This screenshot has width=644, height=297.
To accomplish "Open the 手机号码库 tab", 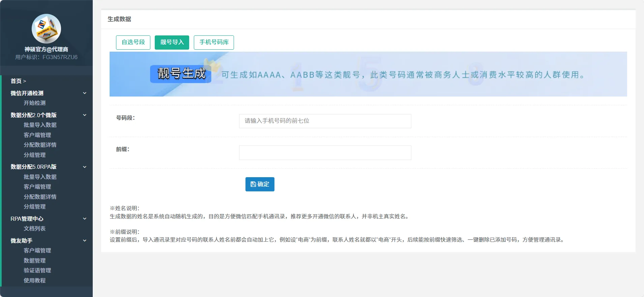I will pos(214,43).
